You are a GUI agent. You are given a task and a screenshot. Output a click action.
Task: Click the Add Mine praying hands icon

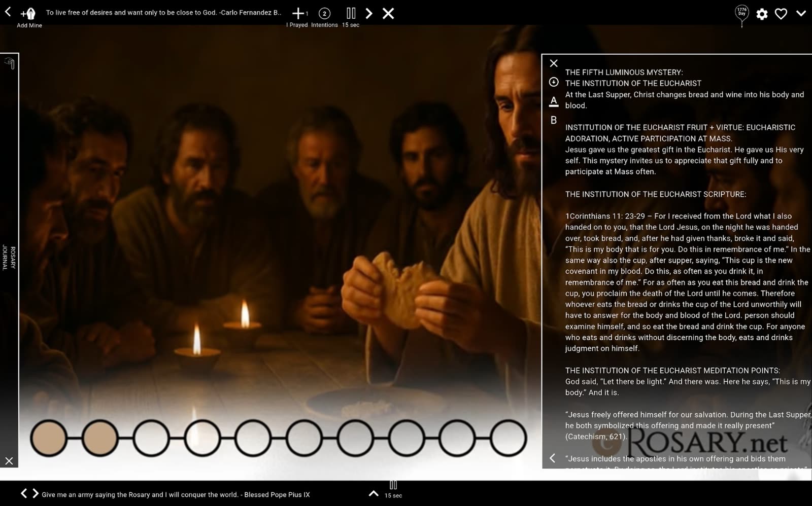point(28,14)
